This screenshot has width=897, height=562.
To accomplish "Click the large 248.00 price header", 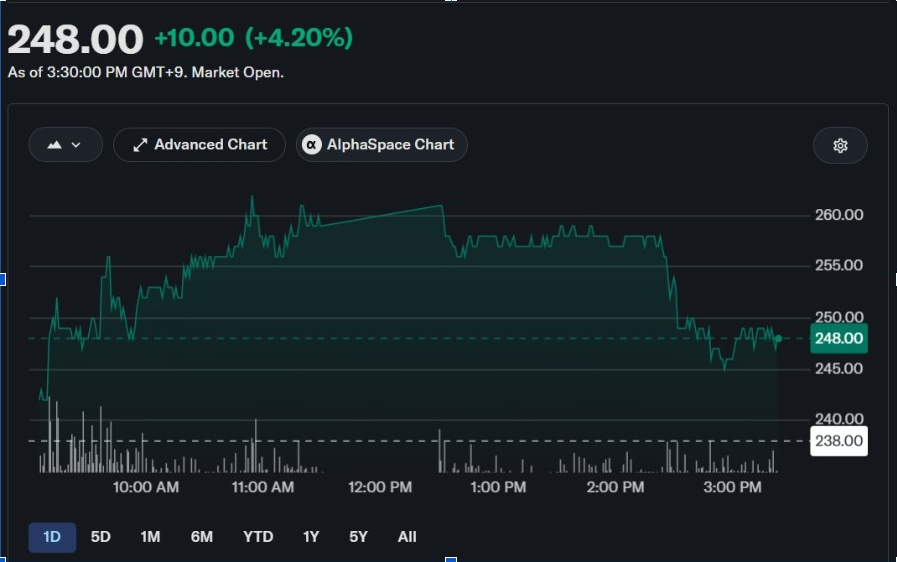I will (x=75, y=39).
